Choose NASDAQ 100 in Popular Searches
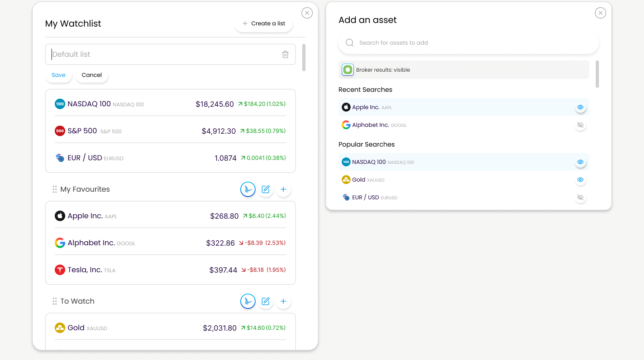Viewport: 644px width, 360px height. (464, 162)
